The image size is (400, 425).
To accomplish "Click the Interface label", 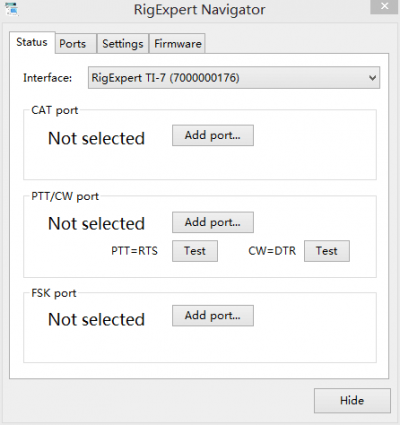I will (x=47, y=78).
